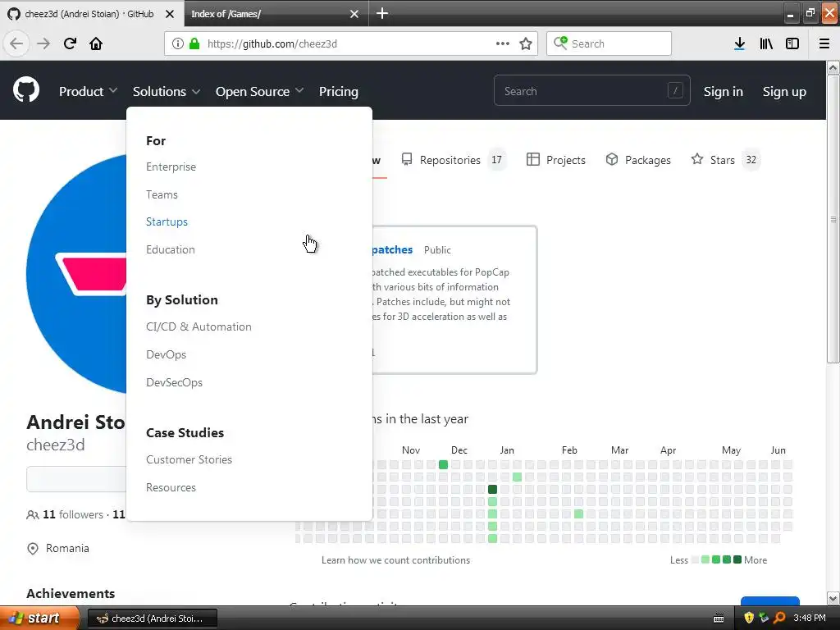Open the Windows start button

pyautogui.click(x=39, y=619)
